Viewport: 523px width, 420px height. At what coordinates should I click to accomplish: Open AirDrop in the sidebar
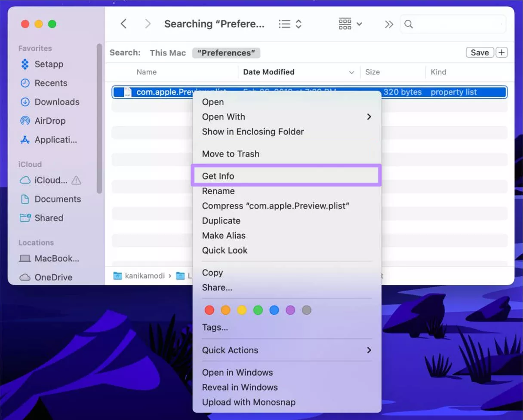click(43, 121)
